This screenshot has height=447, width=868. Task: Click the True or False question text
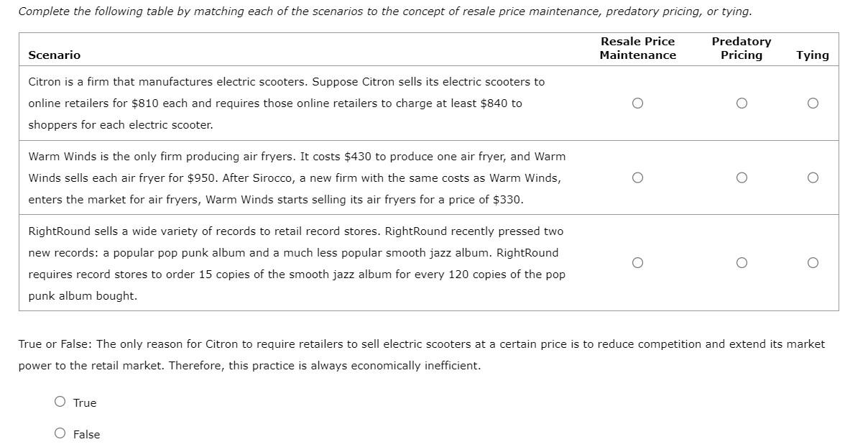coord(422,355)
